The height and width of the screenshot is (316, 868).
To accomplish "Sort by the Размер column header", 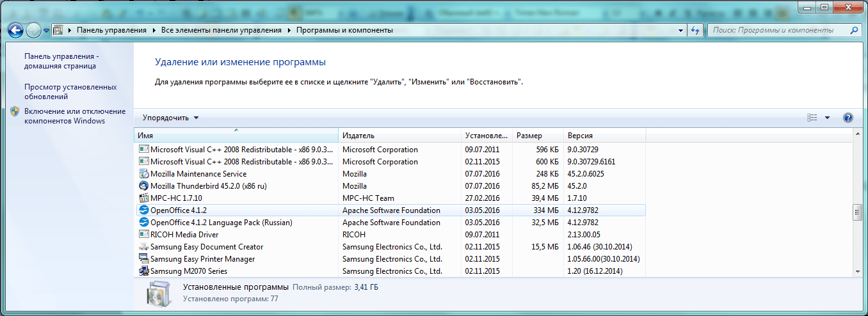I will pos(538,136).
